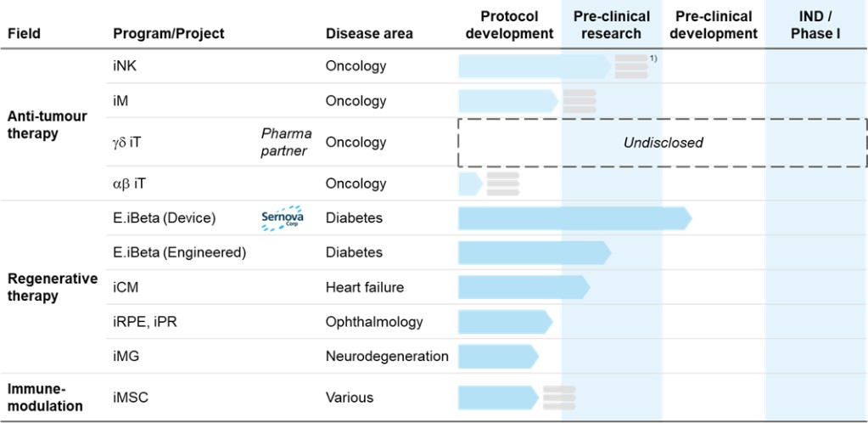This screenshot has height=423, width=868.
Task: Click the iRPE, iPR ophthalmology progress bar
Action: pyautogui.click(x=504, y=322)
